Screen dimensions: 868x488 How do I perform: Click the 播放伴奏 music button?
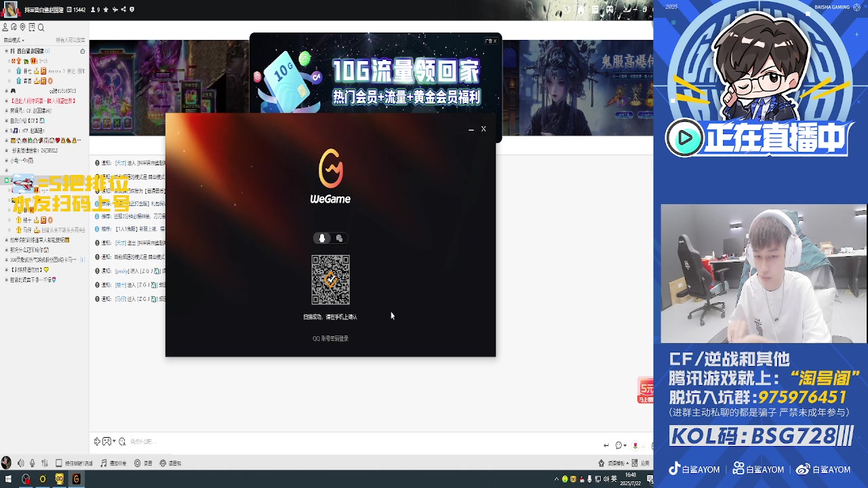coord(113,463)
